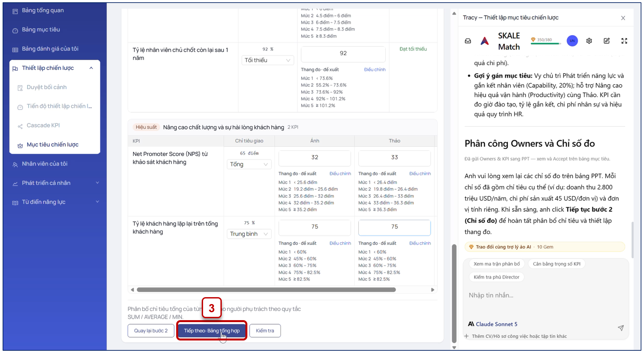Click the left arrow of horizontal scrollbar
Image resolution: width=644 pixels, height=351 pixels.
tap(132, 290)
